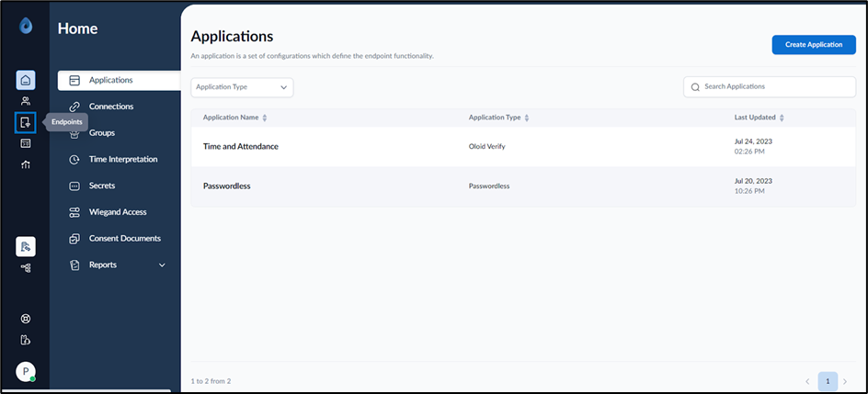The image size is (868, 394).
Task: Expand the Reports menu chevron
Action: pos(162,265)
